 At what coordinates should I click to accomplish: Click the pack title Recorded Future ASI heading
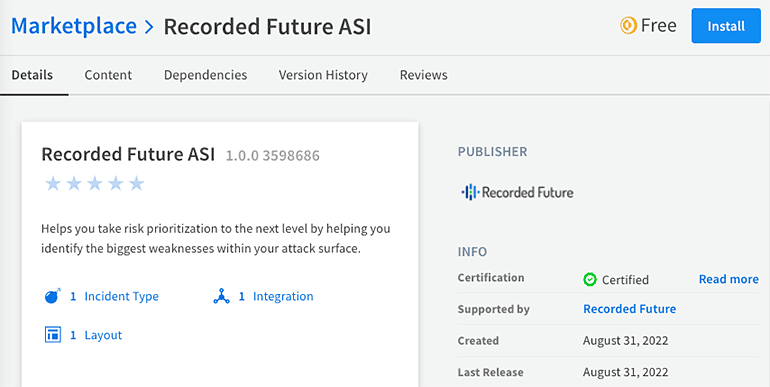pos(128,154)
